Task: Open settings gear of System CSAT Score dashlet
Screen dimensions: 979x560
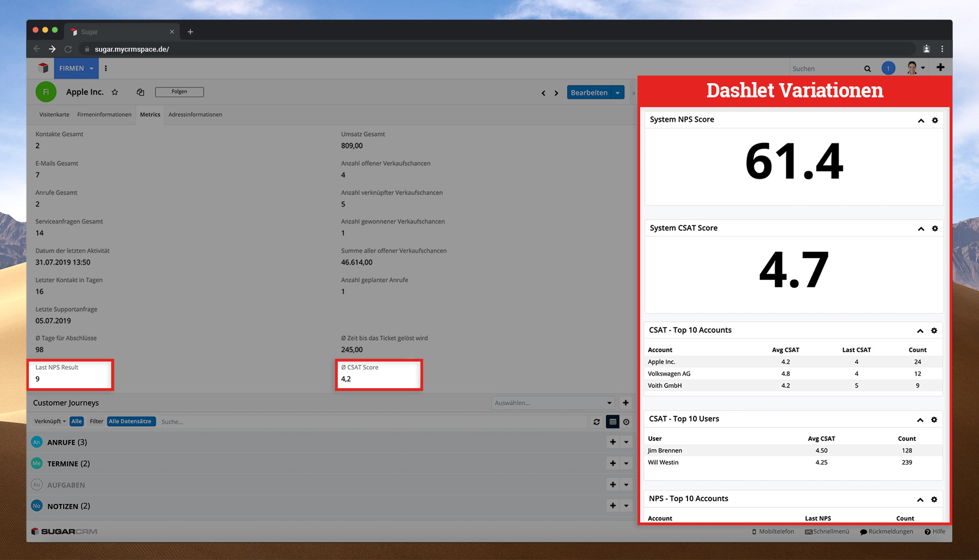Action: (x=935, y=228)
